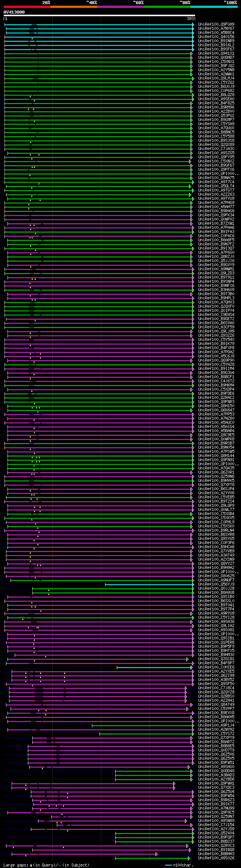Open hit UniRef100_A7NY67
Viewport: 241px width, 868px height.
pyautogui.click(x=216, y=29)
